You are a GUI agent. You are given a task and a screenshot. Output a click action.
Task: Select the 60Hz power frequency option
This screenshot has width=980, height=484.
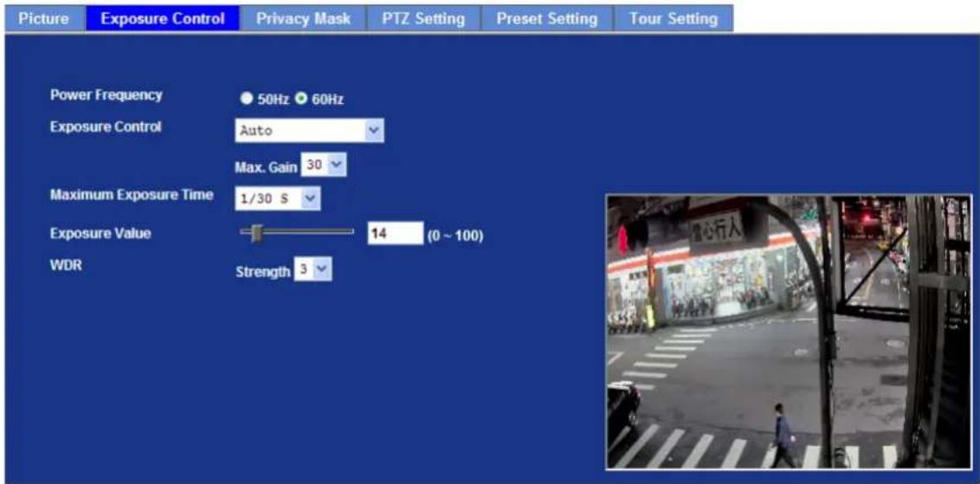[301, 99]
